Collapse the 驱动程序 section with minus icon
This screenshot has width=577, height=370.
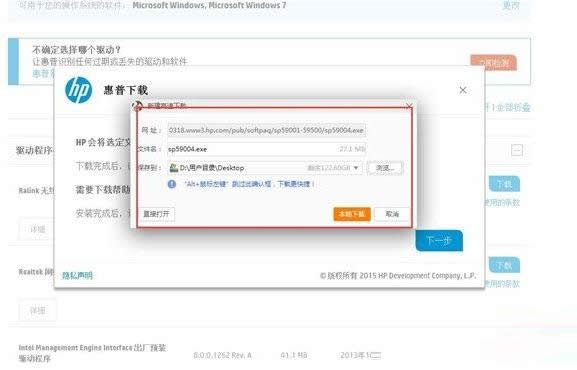coord(517,150)
